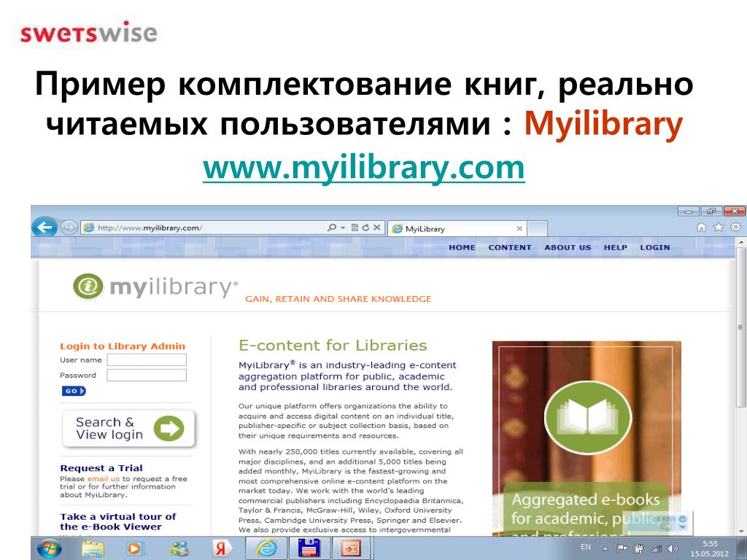Stop loading with the address bar X
Screen dimensions: 747x560
point(377,227)
